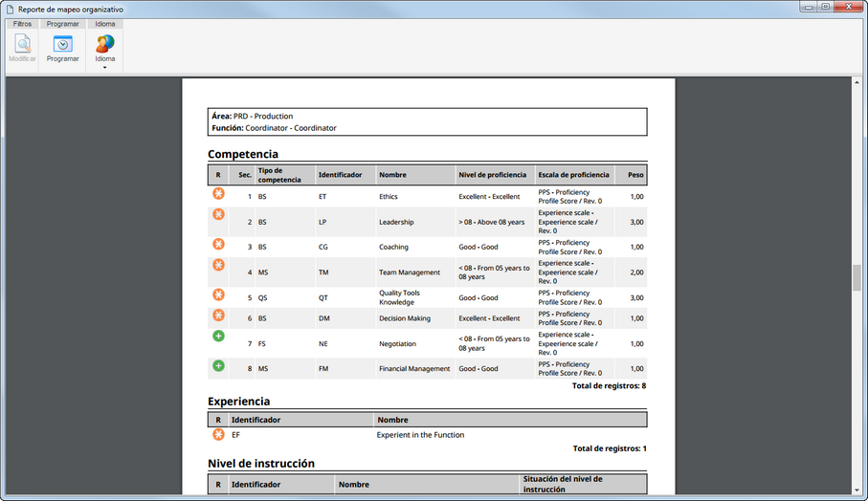Screen dimensions: 868x501
Task: Click the 'FS' competence type cell
Action: (x=262, y=343)
